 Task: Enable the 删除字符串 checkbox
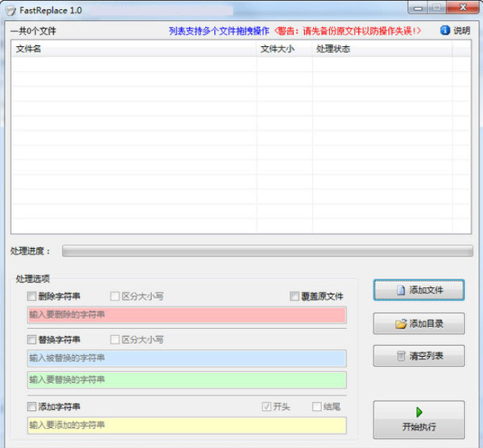tap(32, 297)
